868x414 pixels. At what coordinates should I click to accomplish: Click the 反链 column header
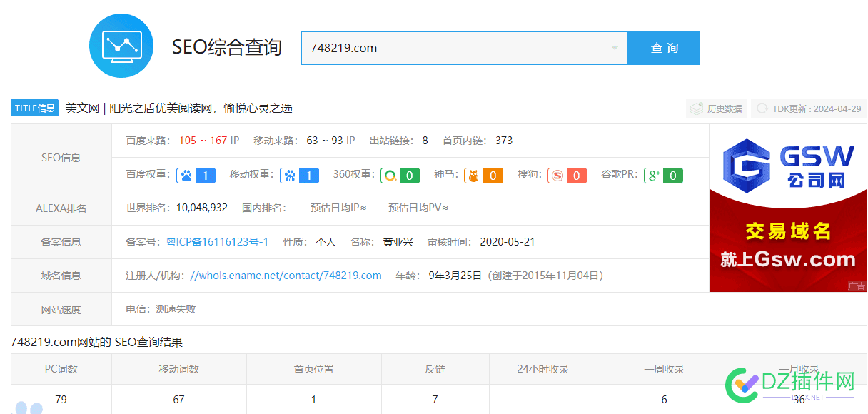[x=435, y=369]
